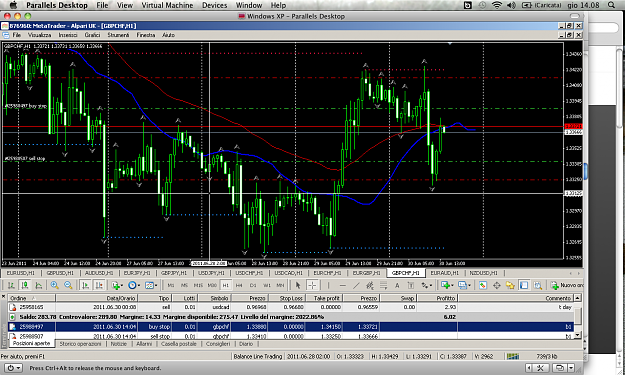Switch to USDJPY,H1 chart tab

coord(212,273)
